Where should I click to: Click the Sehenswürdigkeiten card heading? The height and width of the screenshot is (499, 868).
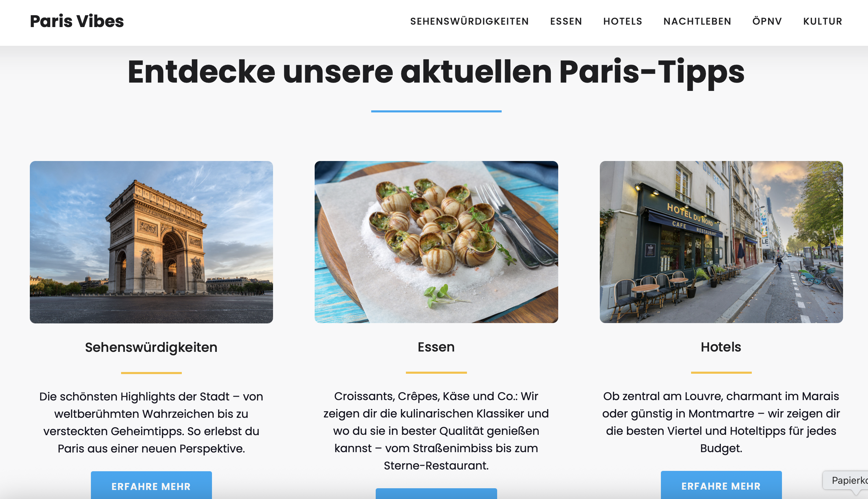(151, 347)
